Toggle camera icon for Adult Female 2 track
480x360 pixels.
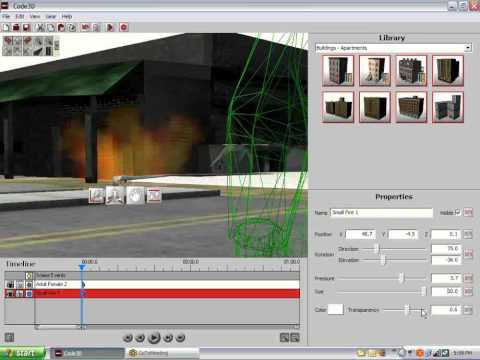10,285
